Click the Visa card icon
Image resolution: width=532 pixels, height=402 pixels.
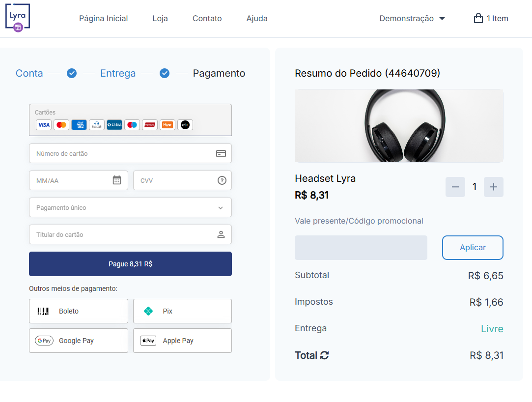click(44, 125)
